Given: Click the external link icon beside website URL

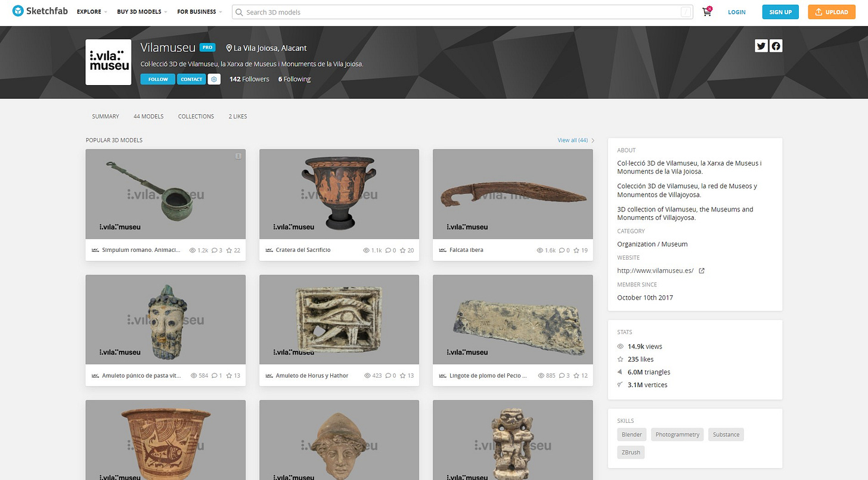Looking at the screenshot, I should coord(702,271).
